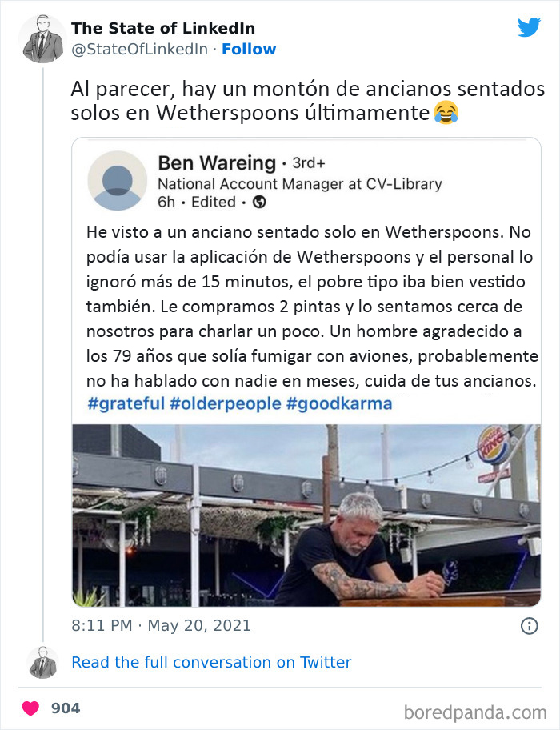
Task: Like the tweet with heart icon
Action: point(30,708)
